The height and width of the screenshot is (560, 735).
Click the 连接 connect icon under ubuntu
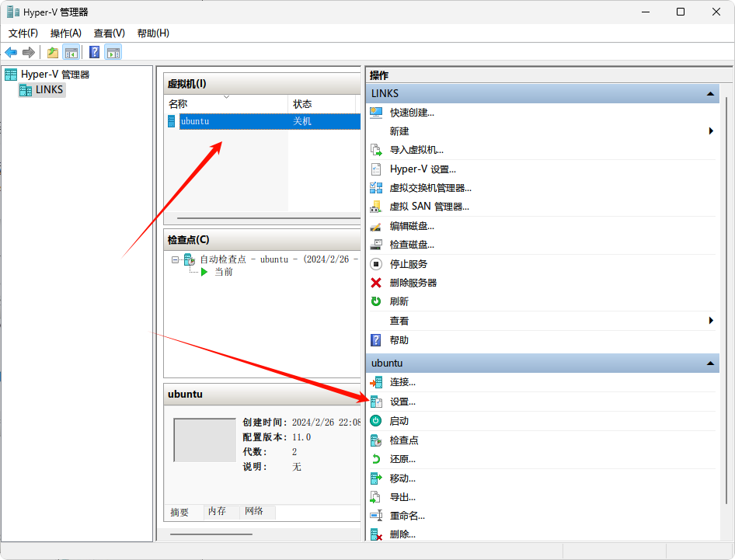[376, 382]
